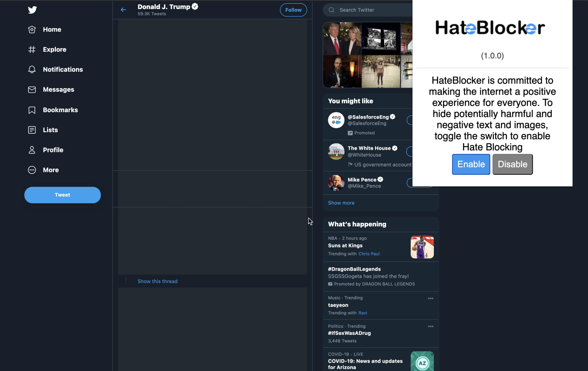Image resolution: width=588 pixels, height=371 pixels.
Task: Click Show this thread link
Action: [x=158, y=281]
